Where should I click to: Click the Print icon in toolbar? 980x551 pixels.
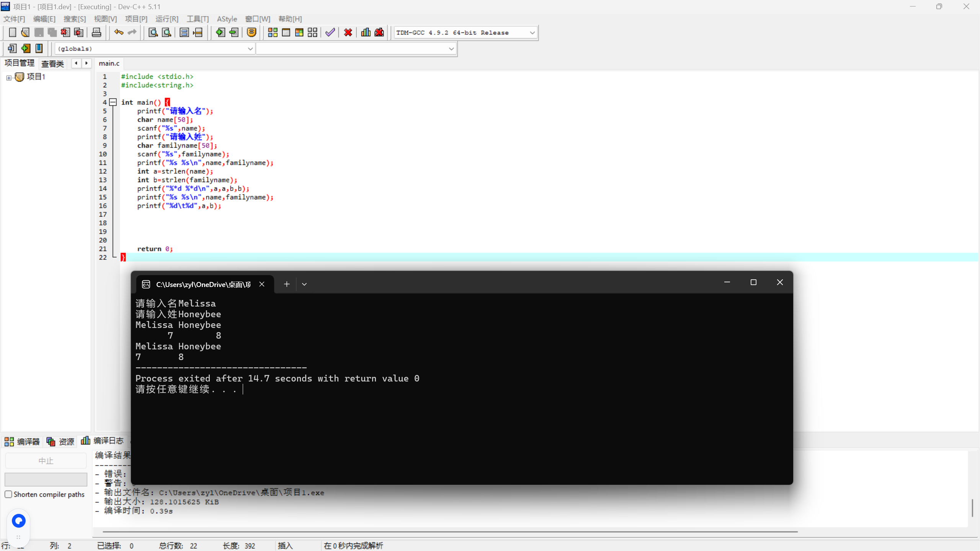tap(96, 33)
